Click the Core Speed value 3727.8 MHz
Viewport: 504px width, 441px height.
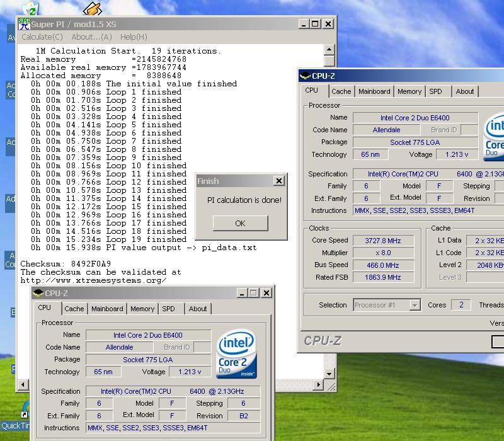(383, 241)
